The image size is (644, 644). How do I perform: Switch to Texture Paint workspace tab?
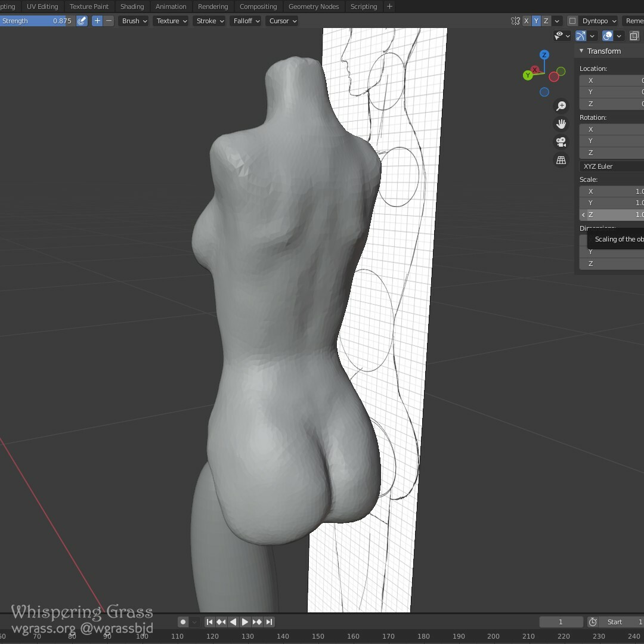(x=89, y=7)
